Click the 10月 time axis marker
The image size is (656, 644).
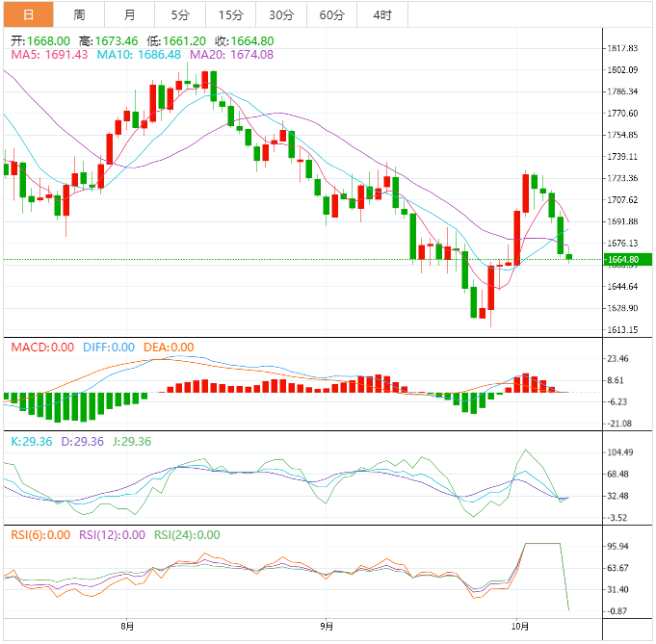coord(516,627)
